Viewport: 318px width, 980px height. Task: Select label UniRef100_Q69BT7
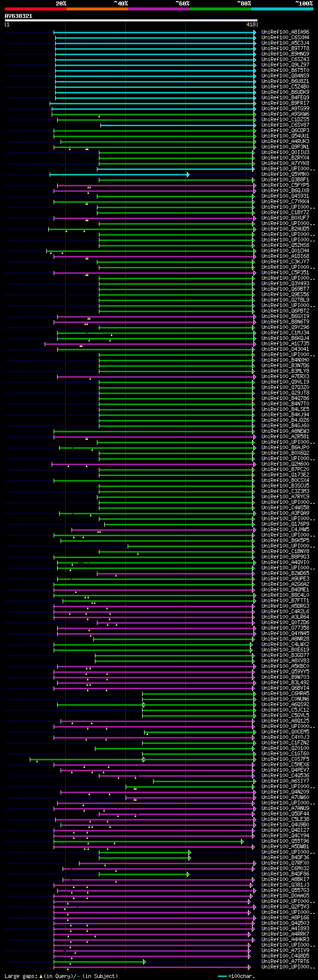285,289
